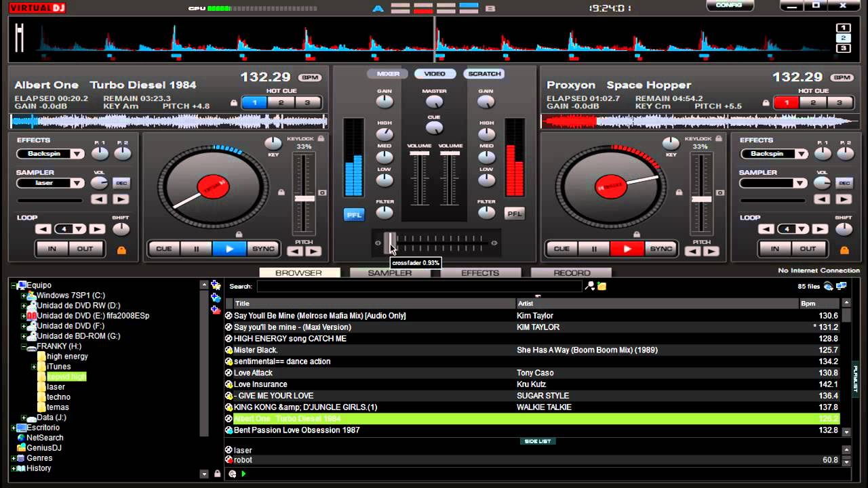Switch to the RECORD tab
This screenshot has height=488, width=868.
(572, 273)
